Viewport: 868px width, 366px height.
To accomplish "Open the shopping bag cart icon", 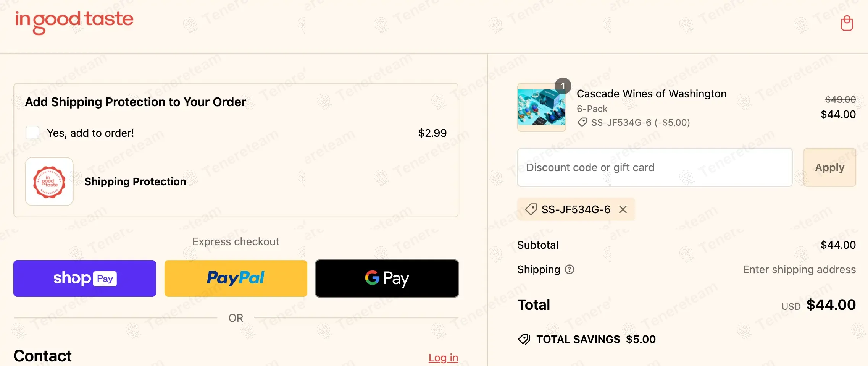I will (x=847, y=23).
